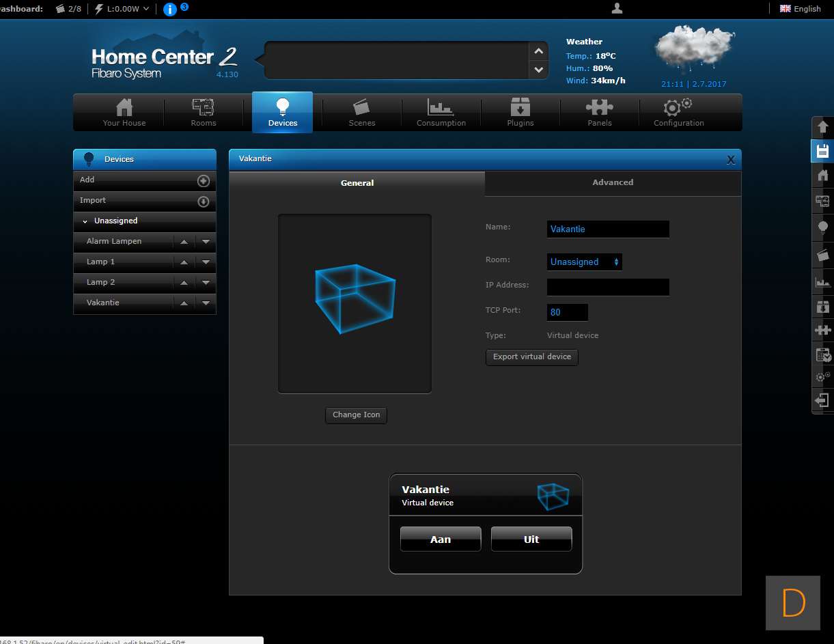Turn off Vakantie with Uit button
This screenshot has height=644, width=834.
click(531, 539)
